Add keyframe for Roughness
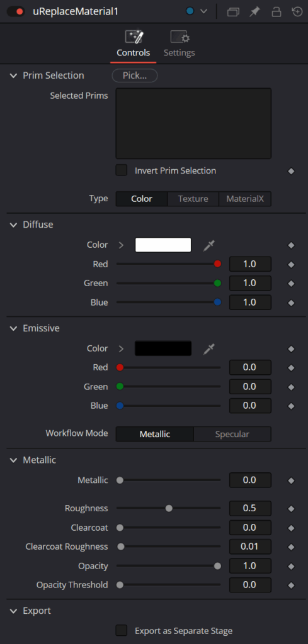Image resolution: width=308 pixels, height=644 pixels. pyautogui.click(x=291, y=509)
